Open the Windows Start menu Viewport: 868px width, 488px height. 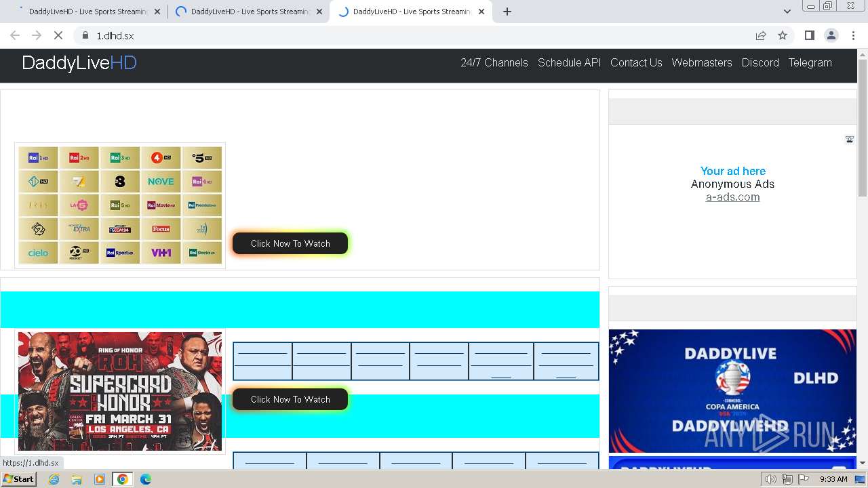tap(19, 479)
